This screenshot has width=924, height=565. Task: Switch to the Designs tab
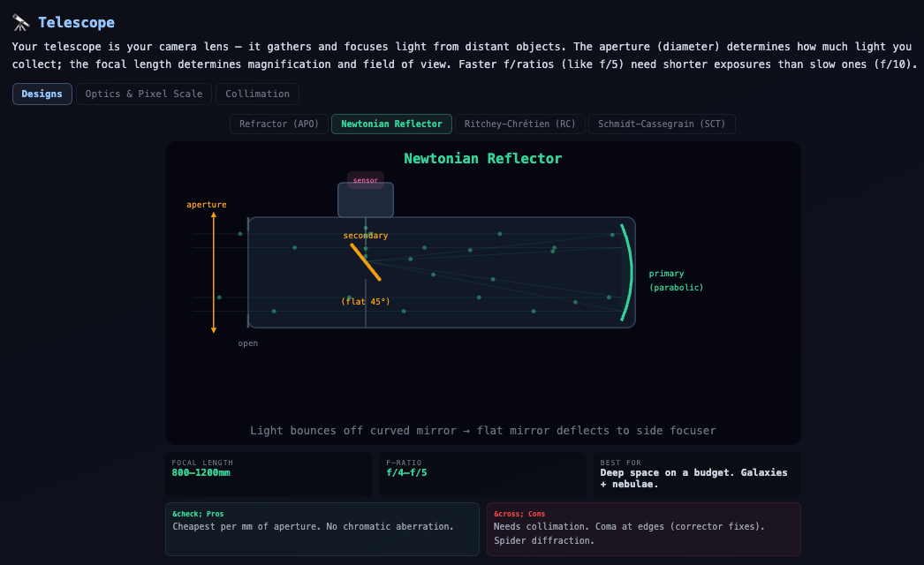[42, 94]
